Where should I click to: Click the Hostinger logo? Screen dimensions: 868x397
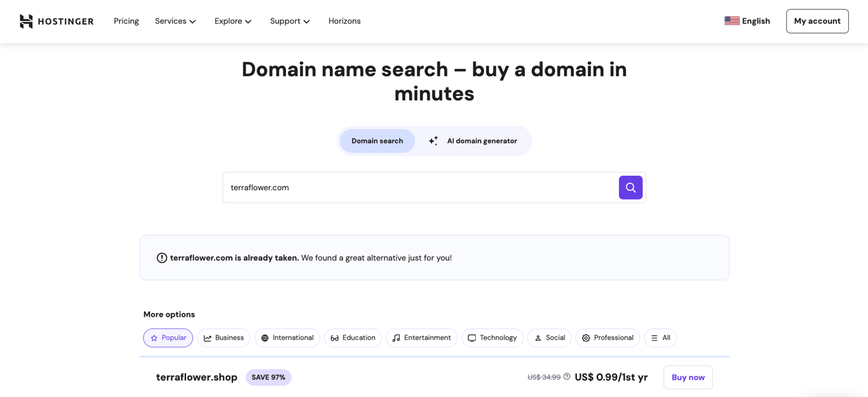click(x=56, y=20)
